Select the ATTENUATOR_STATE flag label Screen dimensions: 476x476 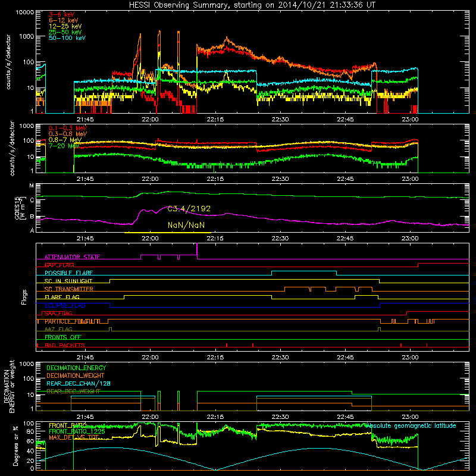pyautogui.click(x=72, y=257)
